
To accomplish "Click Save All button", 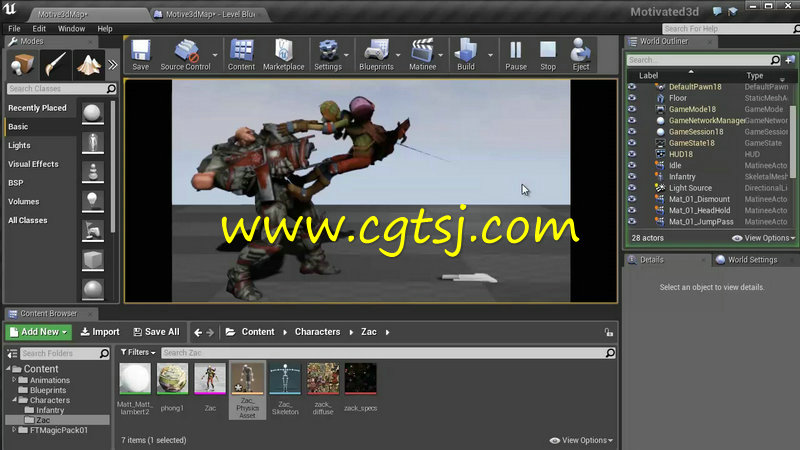I will [x=157, y=332].
